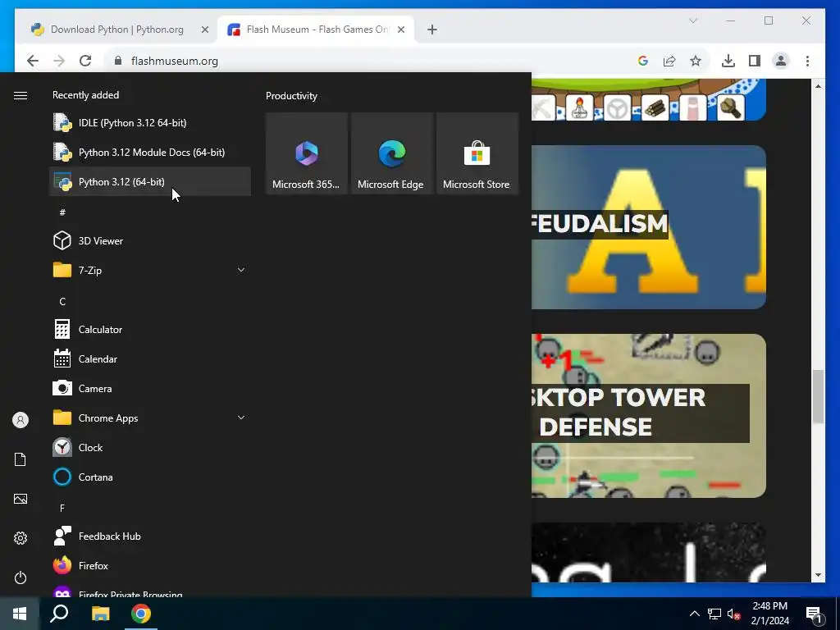840x630 pixels.
Task: Expand the 7-Zip folder
Action: (x=150, y=270)
